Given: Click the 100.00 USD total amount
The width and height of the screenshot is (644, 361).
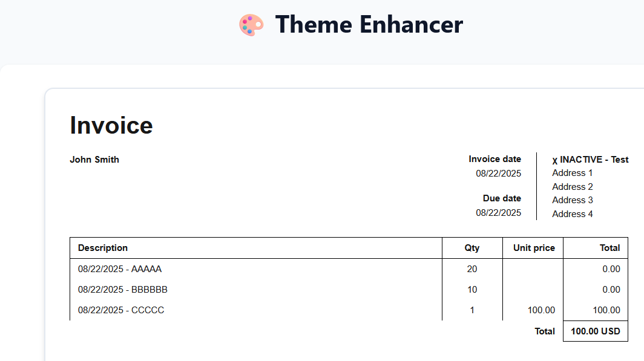Looking at the screenshot, I should click(595, 331).
